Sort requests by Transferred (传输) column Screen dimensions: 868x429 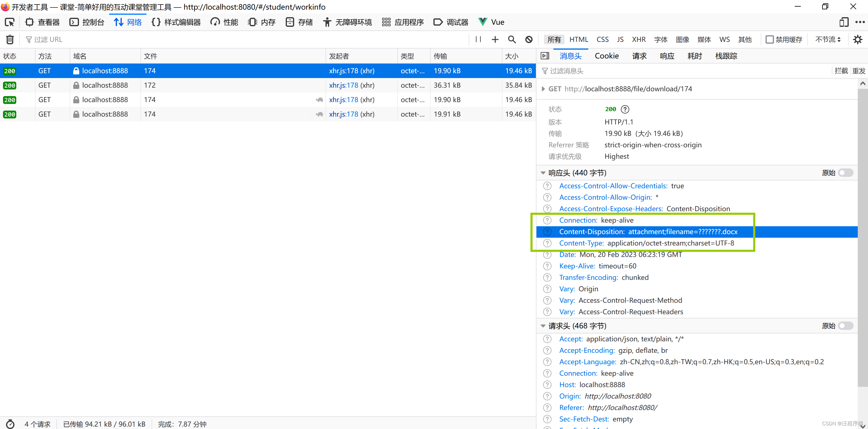466,56
